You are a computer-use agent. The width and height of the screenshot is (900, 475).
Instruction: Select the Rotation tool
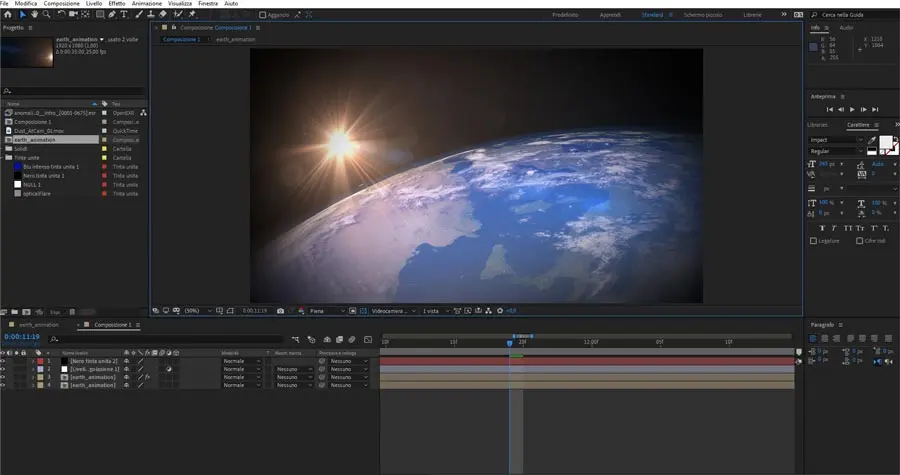coord(61,14)
